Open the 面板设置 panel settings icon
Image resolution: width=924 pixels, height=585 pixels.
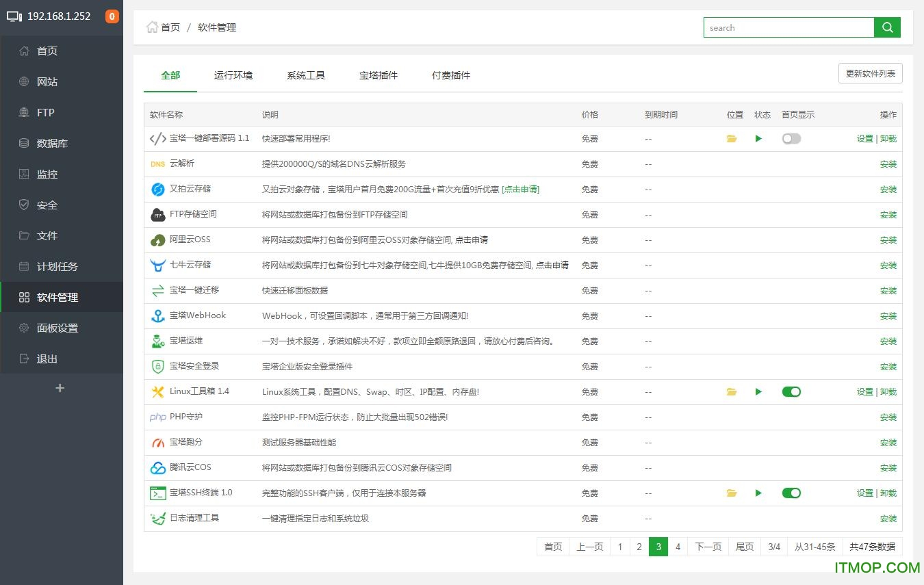[26, 328]
